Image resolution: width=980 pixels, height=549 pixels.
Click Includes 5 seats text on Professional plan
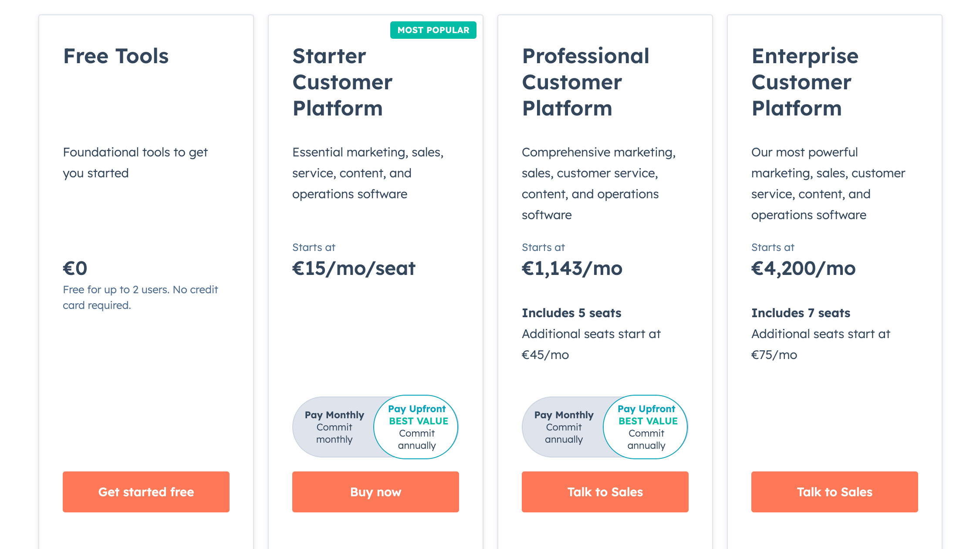[x=571, y=313]
